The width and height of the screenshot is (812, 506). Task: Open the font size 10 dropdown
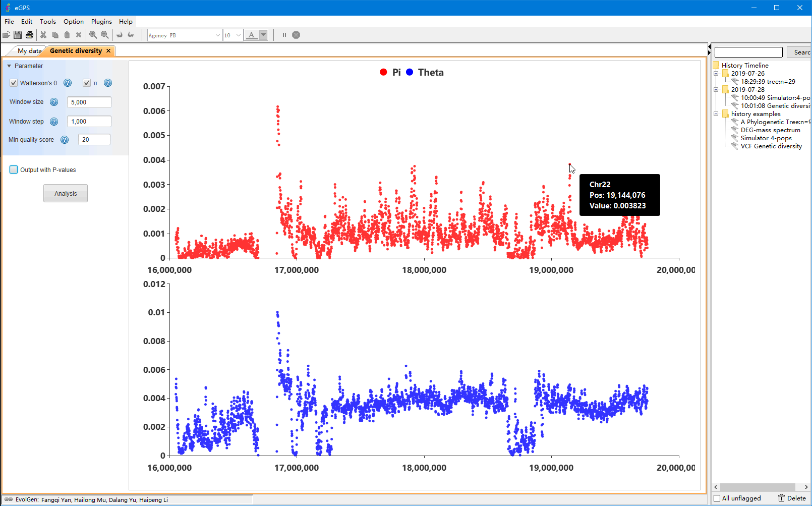coord(239,35)
